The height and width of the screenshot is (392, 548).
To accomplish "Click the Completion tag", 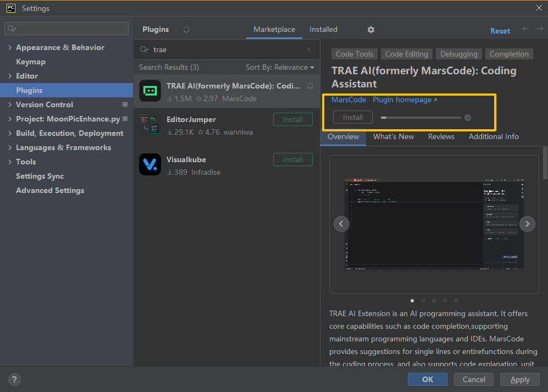I will pos(509,54).
